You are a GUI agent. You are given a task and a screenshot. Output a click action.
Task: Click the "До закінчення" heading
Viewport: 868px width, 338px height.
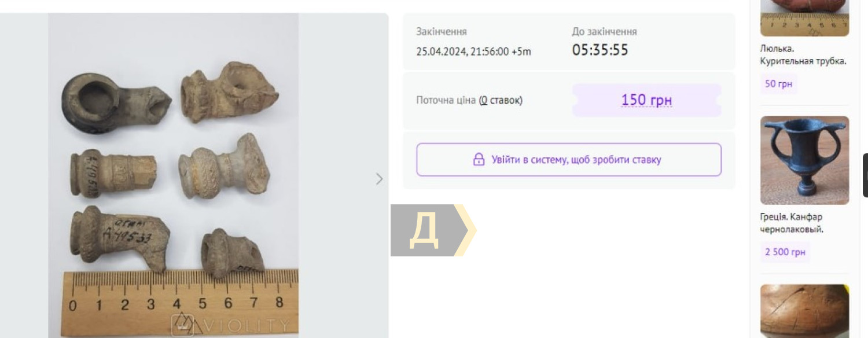[604, 32]
